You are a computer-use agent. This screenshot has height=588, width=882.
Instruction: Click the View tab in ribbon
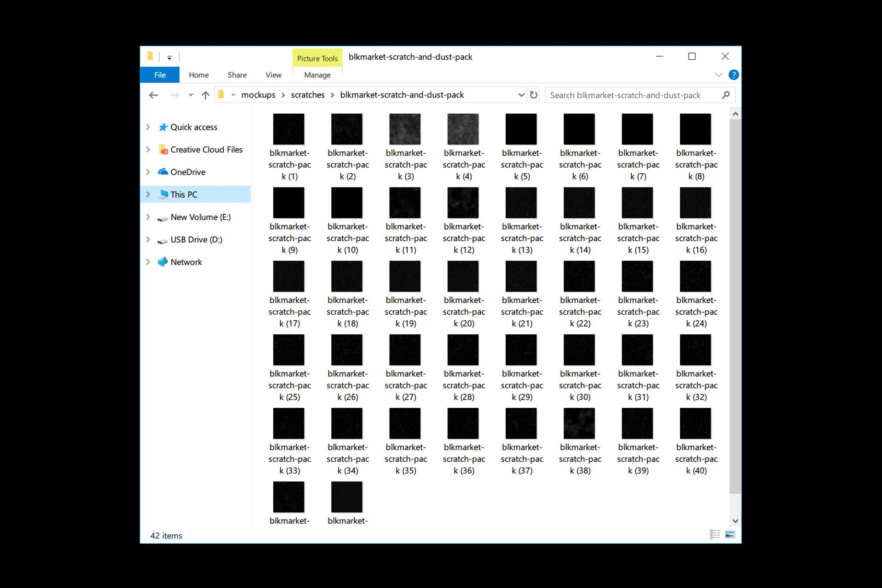[x=272, y=74]
